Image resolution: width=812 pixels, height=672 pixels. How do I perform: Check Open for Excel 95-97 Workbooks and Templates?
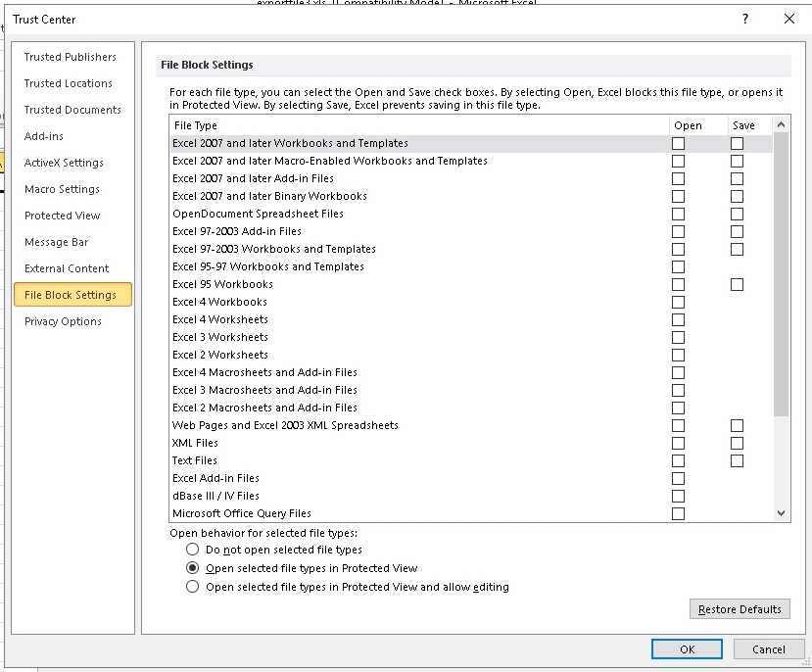click(x=678, y=266)
